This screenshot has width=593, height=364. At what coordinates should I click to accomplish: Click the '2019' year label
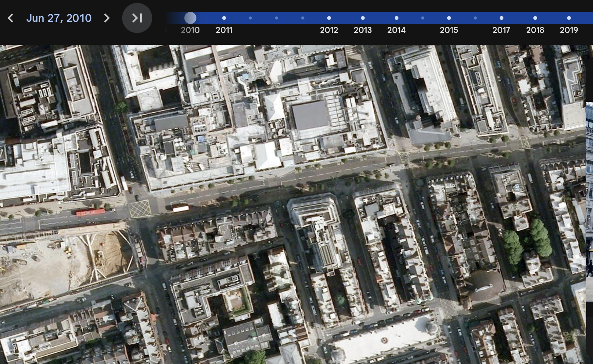point(569,30)
